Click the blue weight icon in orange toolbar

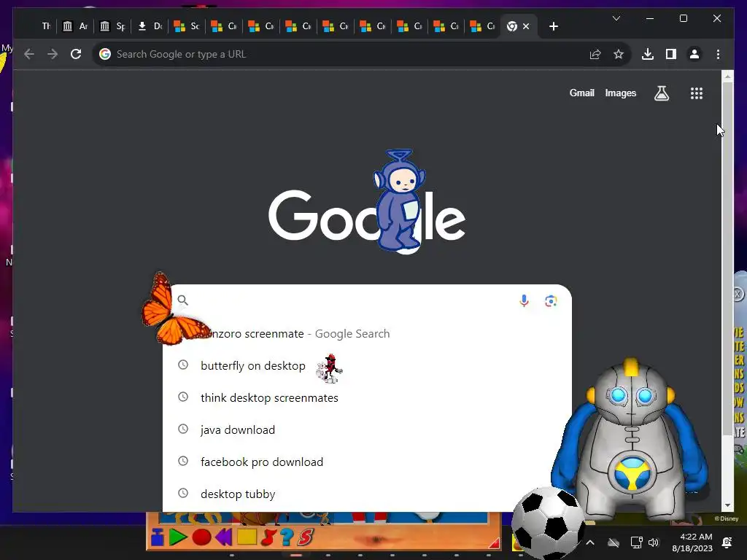(158, 537)
